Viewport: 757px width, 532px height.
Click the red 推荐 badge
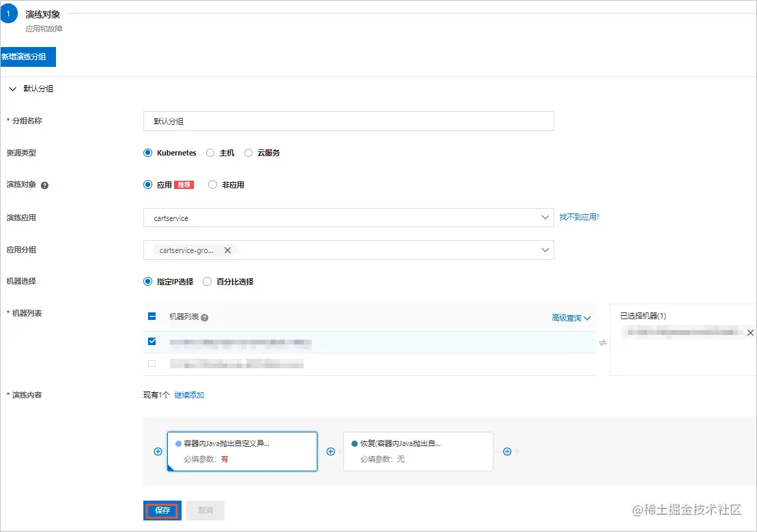184,185
